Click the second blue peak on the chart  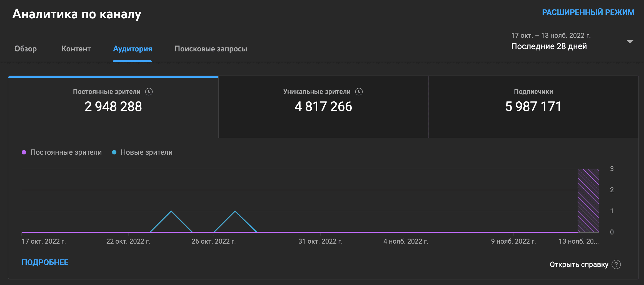click(235, 211)
